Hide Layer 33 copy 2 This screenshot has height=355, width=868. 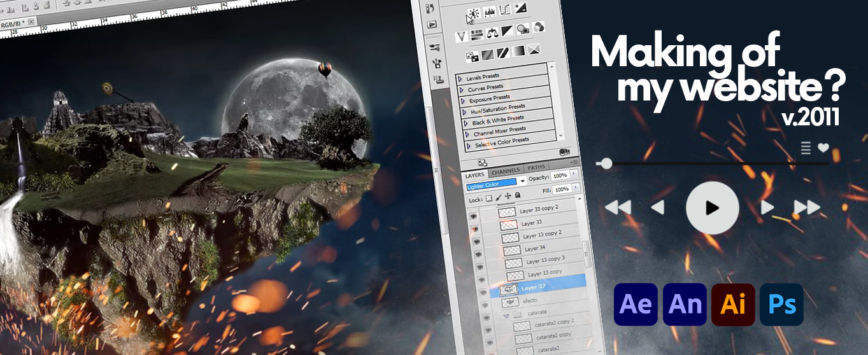473,216
